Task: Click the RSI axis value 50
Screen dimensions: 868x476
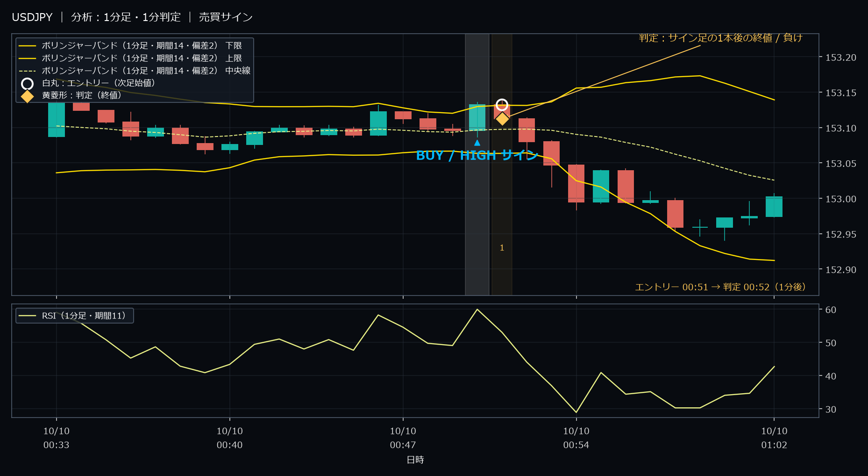Action: (x=831, y=343)
